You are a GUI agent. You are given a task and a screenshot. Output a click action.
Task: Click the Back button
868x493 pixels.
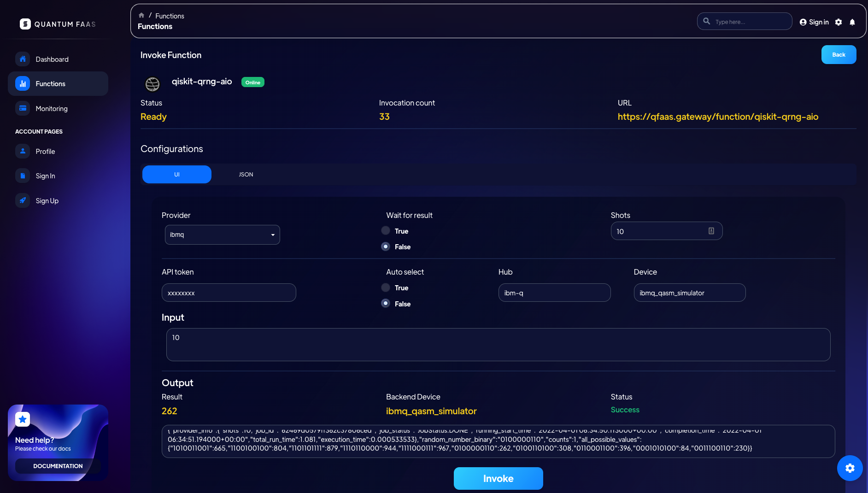click(x=839, y=54)
